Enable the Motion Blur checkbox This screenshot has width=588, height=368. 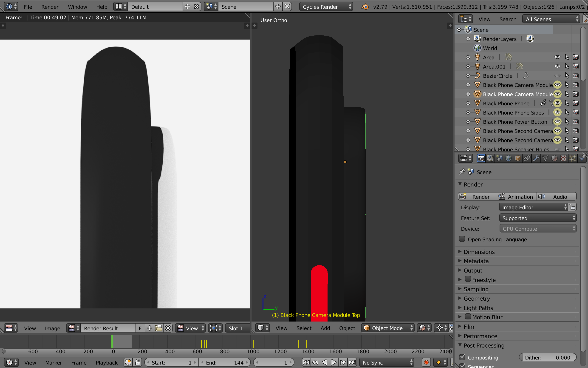(x=468, y=317)
